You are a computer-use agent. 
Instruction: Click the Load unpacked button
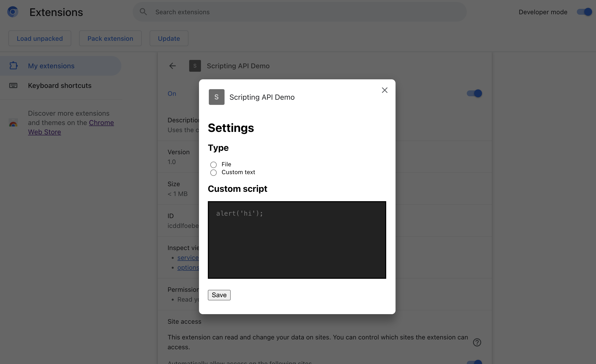40,38
